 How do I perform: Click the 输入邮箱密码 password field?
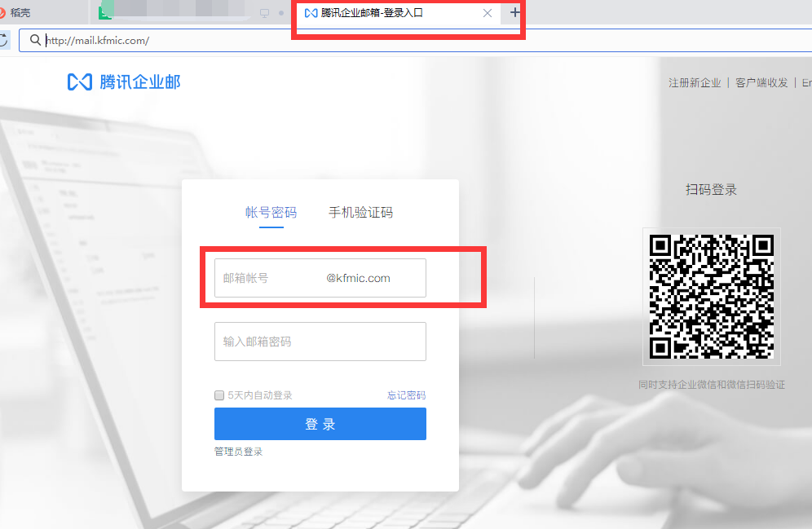pyautogui.click(x=320, y=341)
